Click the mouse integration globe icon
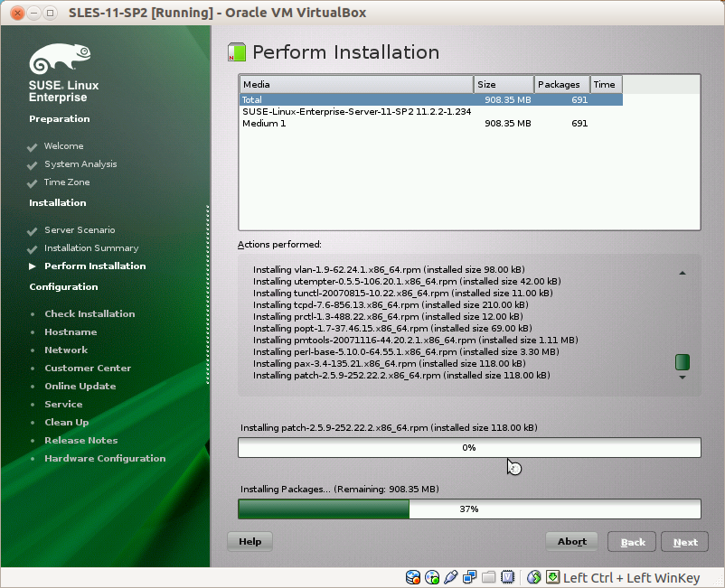Image resolution: width=725 pixels, height=588 pixels. pos(534,577)
